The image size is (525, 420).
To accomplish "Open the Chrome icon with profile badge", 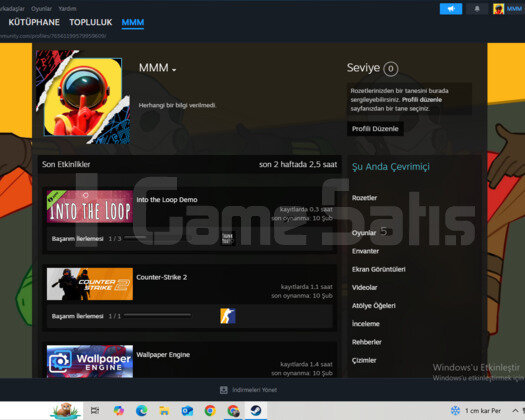I will 233,411.
